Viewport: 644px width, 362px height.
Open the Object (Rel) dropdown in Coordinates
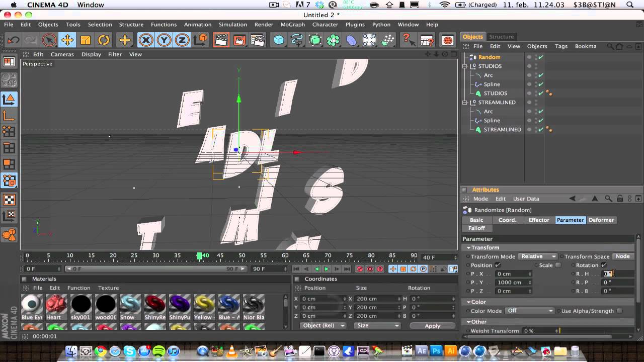[323, 326]
